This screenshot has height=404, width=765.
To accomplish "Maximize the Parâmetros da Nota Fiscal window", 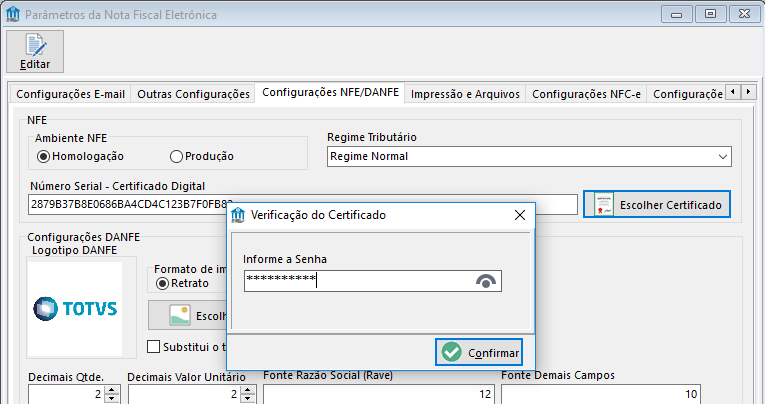I will tap(710, 14).
